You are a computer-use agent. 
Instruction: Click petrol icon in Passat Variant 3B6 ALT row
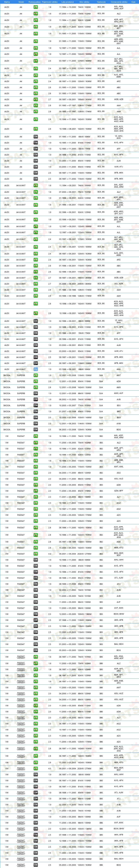(x=36, y=718)
